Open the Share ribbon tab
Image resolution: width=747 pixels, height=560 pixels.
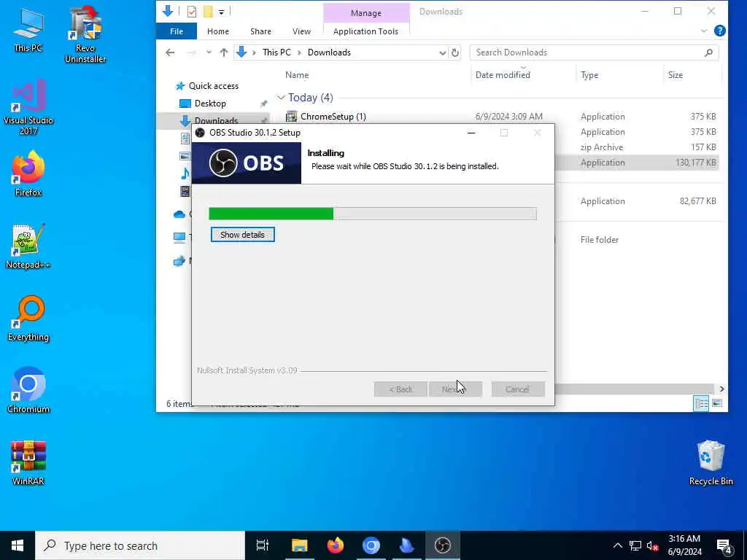point(260,31)
